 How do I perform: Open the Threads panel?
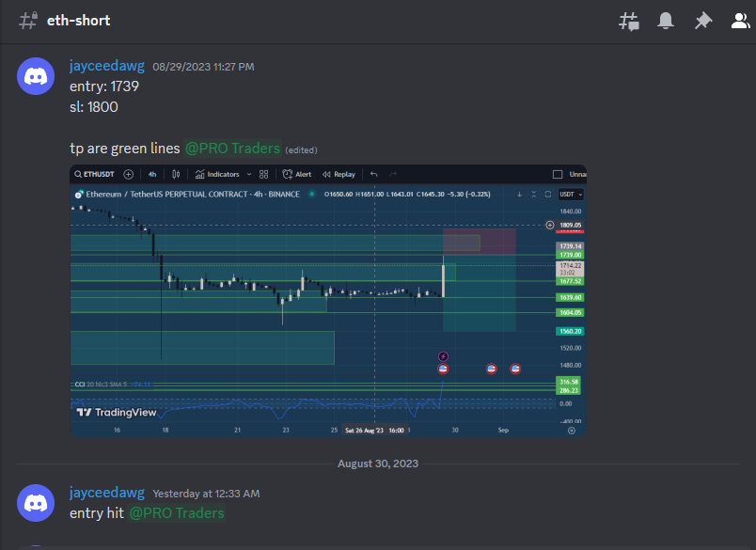629,22
